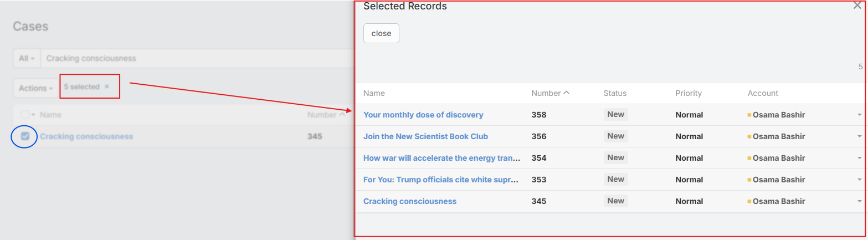Show row menu caret for case number 353
Image resolution: width=868 pixels, height=240 pixels.
[859, 180]
